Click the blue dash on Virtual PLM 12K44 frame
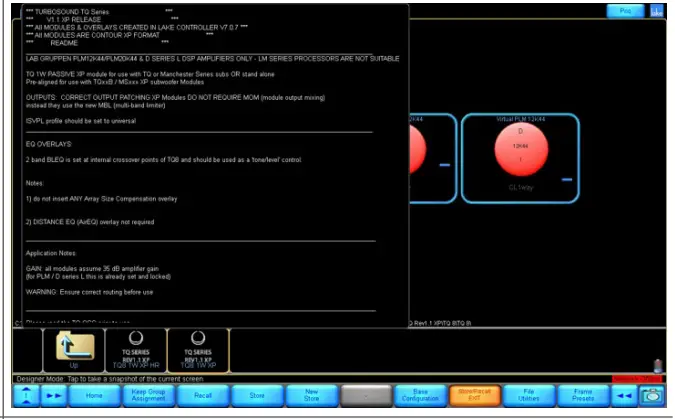 pos(567,180)
